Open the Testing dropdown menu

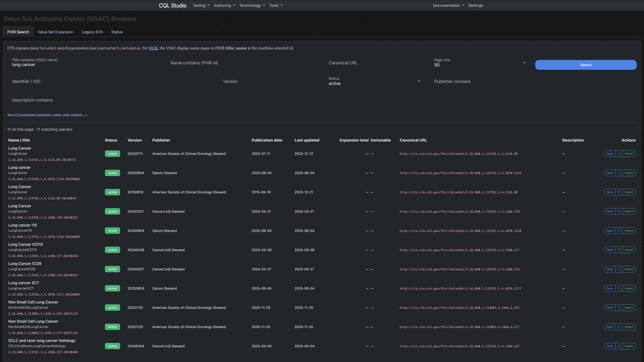(x=201, y=6)
